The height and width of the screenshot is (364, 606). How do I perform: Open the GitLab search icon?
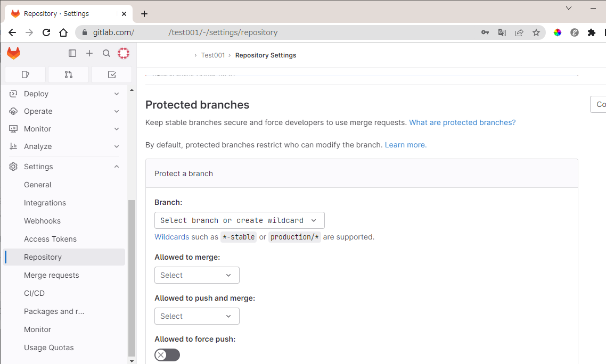[x=107, y=53]
